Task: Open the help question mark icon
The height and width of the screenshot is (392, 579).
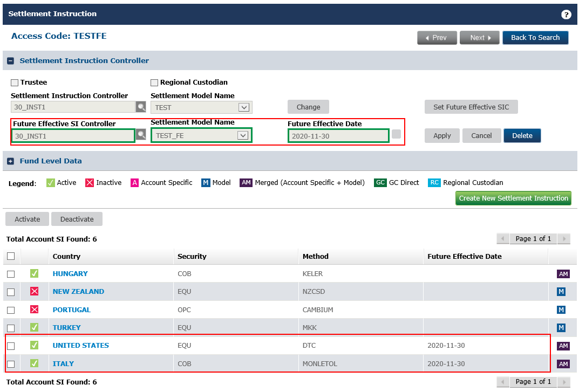Action: tap(566, 15)
